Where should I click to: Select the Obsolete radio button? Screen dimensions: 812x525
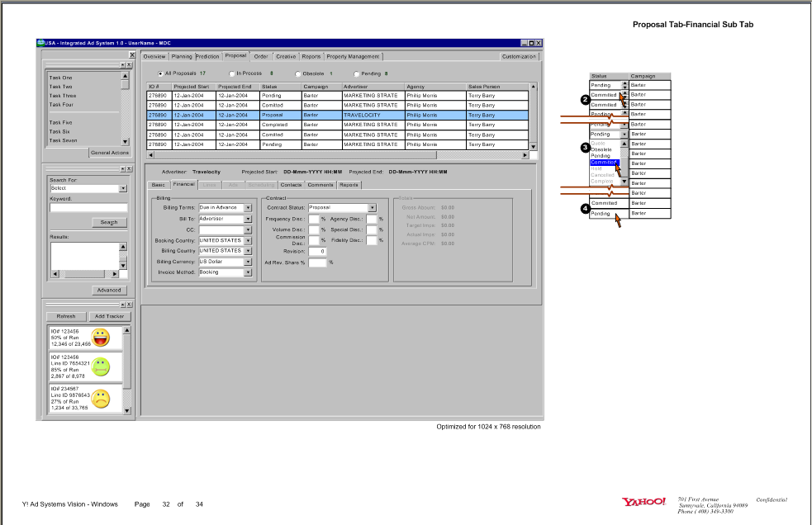coord(298,73)
